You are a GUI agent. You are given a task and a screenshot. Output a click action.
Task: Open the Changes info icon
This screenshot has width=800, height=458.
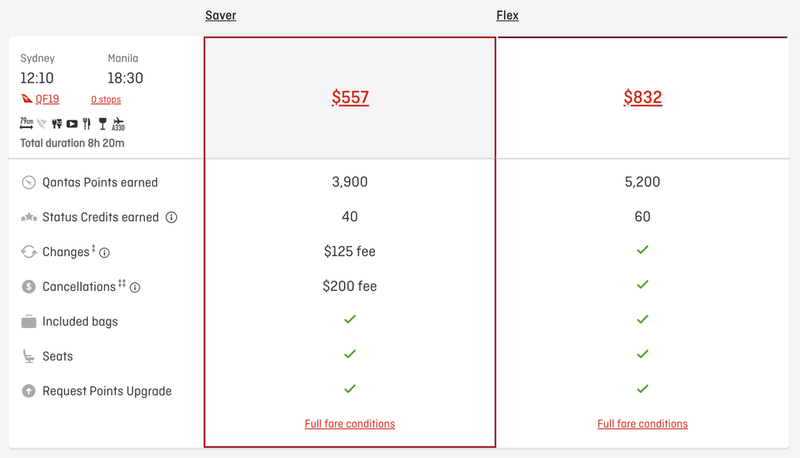click(105, 252)
